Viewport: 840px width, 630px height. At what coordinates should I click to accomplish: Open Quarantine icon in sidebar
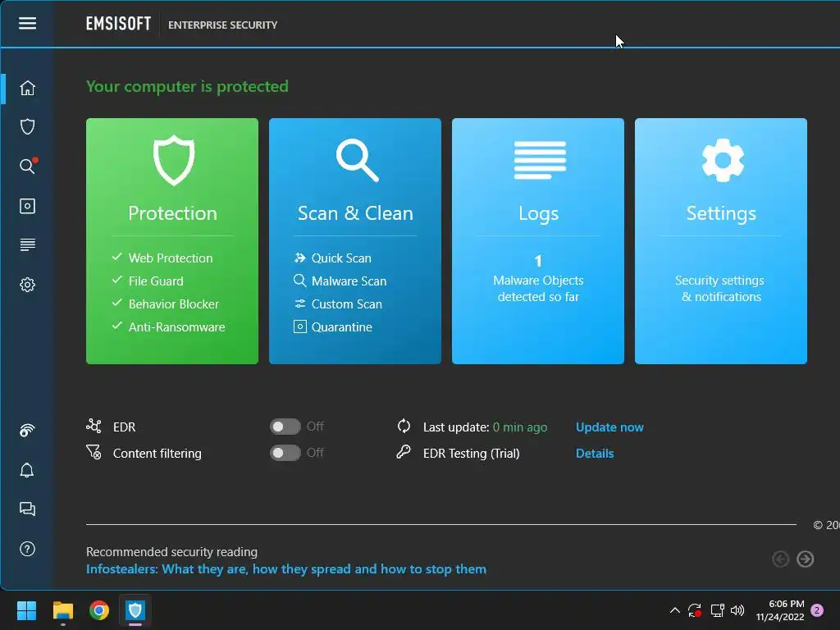[x=27, y=206]
